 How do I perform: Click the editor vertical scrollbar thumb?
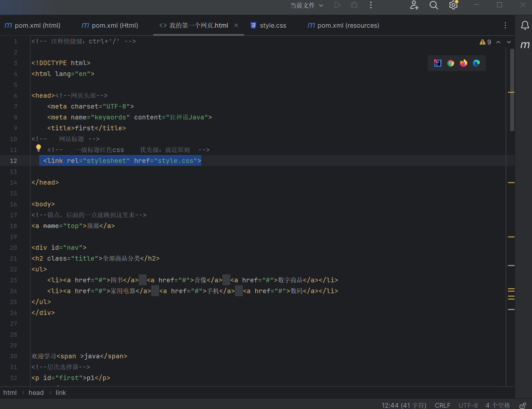coord(512,90)
